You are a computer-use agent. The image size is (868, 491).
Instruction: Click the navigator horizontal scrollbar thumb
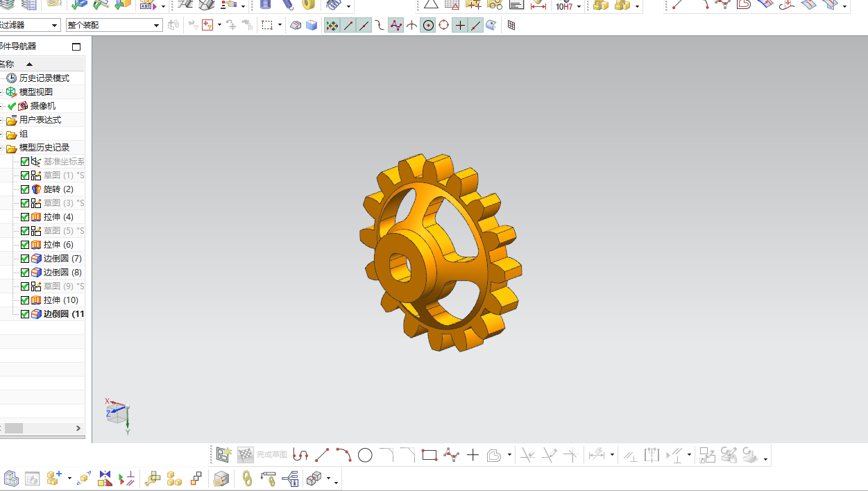pos(14,429)
